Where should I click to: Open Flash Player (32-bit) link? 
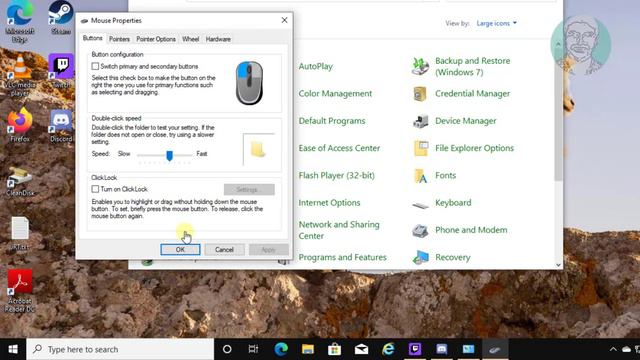pyautogui.click(x=336, y=176)
